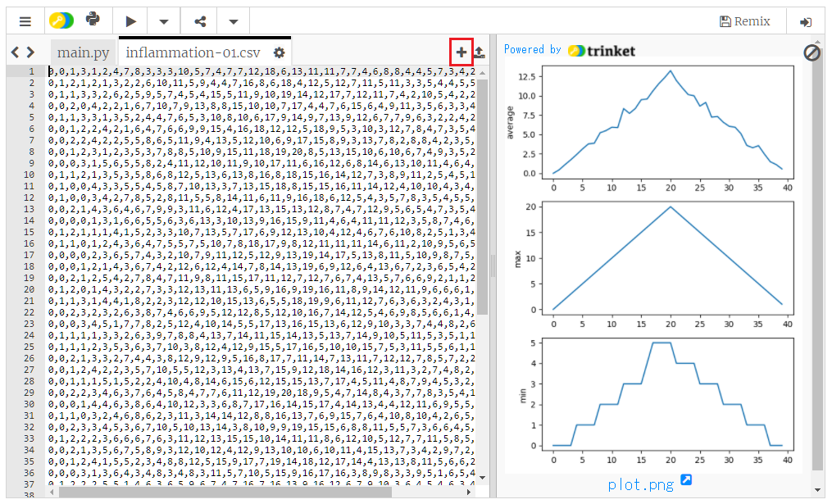
Task: Click the min plot chart
Action: [x=667, y=394]
